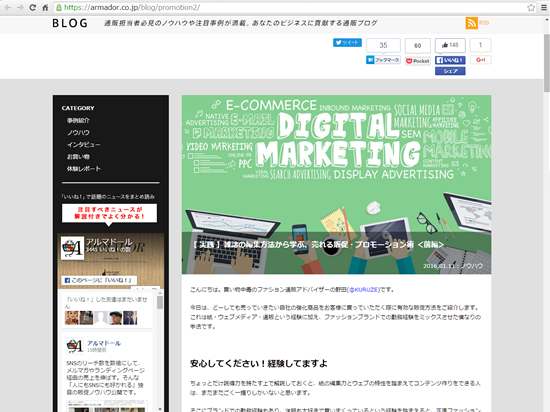Click the address bar URL field
This screenshot has width=550, height=412.
291,7
